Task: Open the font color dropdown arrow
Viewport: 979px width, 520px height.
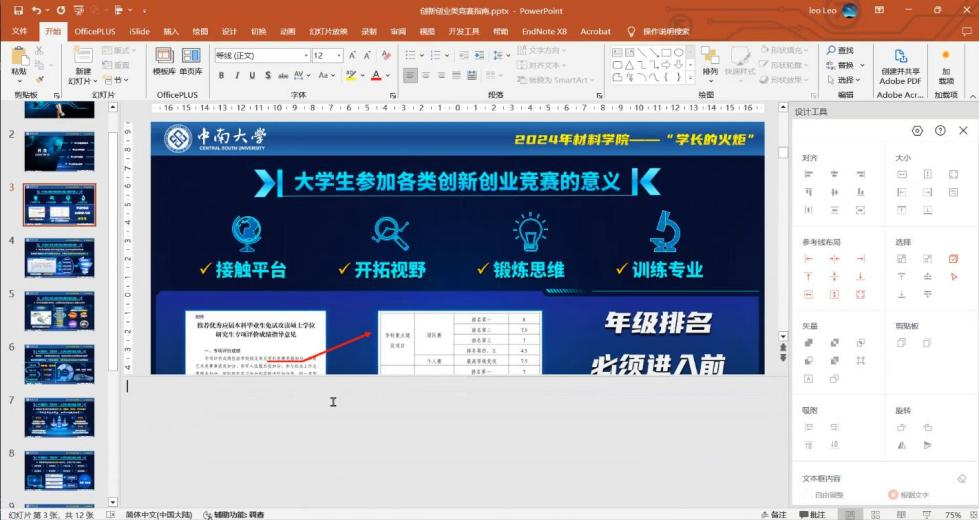Action: 388,75
